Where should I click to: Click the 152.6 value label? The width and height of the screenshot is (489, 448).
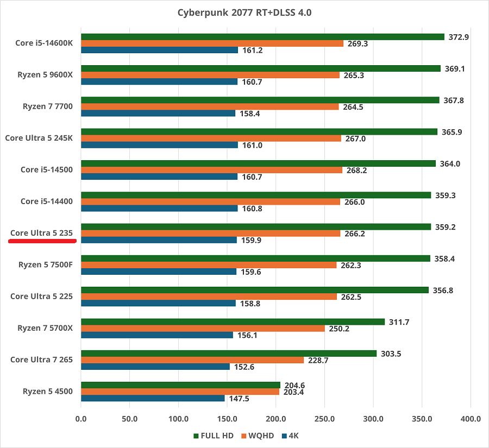(x=244, y=367)
